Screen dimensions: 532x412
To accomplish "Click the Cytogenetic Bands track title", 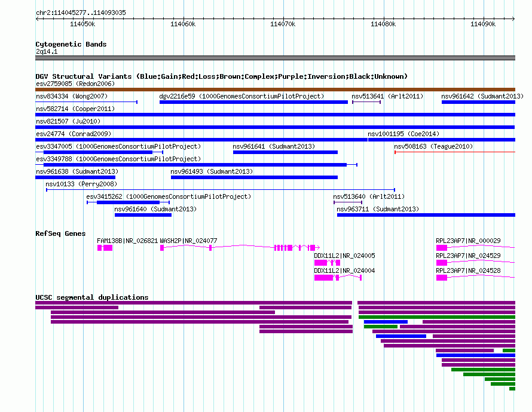I will point(71,44).
